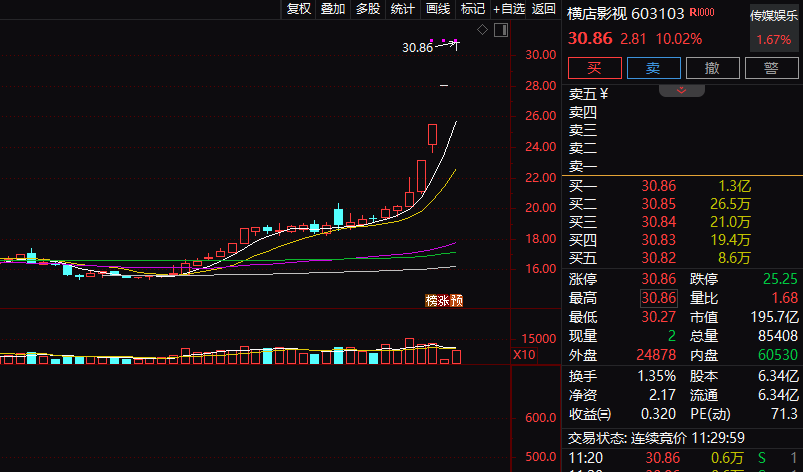Open the 标记 mark option

[x=472, y=9]
